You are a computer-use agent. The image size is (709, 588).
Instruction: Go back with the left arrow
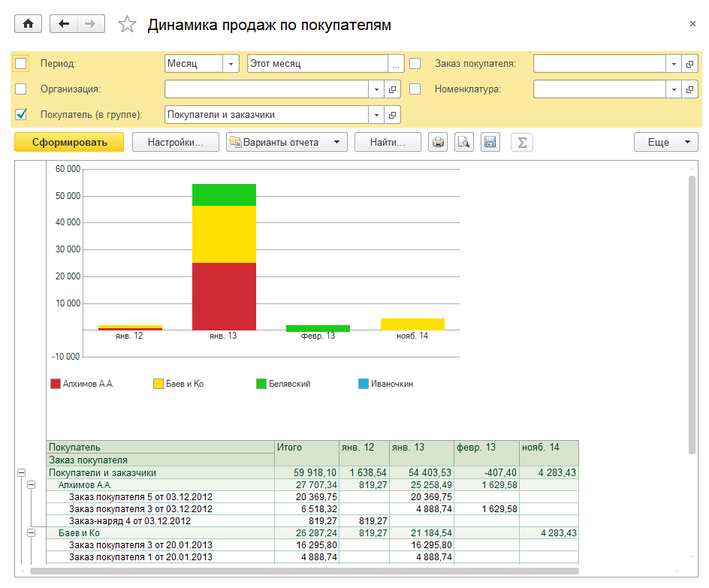point(64,24)
